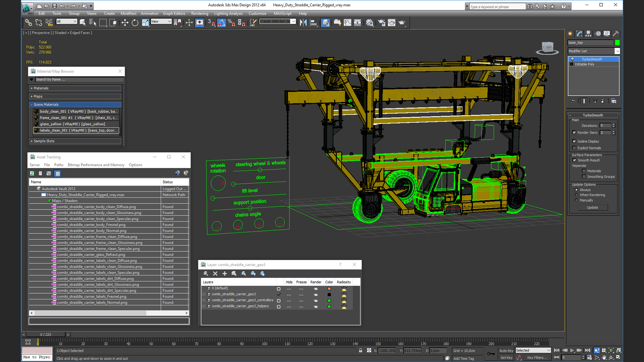644x362 pixels.
Task: Open Rendering menu
Action: click(200, 13)
